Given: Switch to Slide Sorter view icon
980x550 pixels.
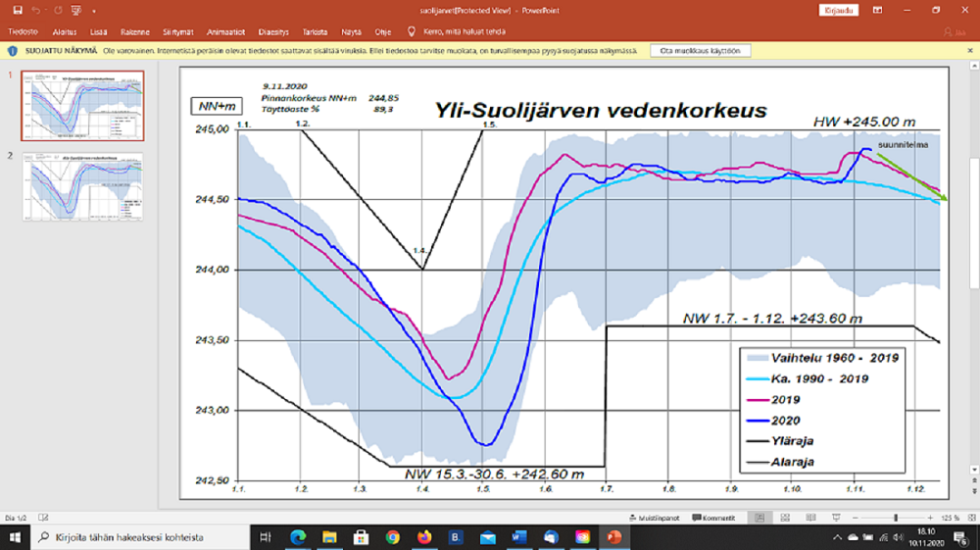Looking at the screenshot, I should point(785,518).
